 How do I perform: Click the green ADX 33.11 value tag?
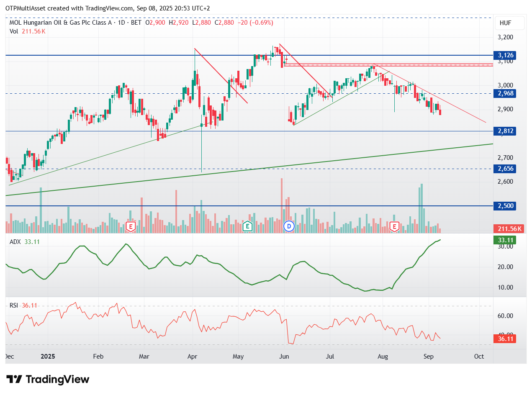(504, 240)
